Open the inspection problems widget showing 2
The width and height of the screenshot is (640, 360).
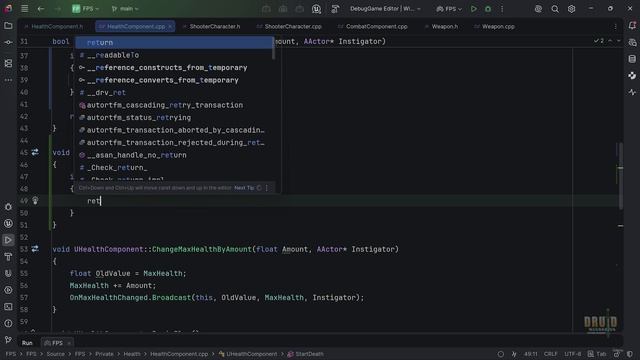[x=599, y=41]
